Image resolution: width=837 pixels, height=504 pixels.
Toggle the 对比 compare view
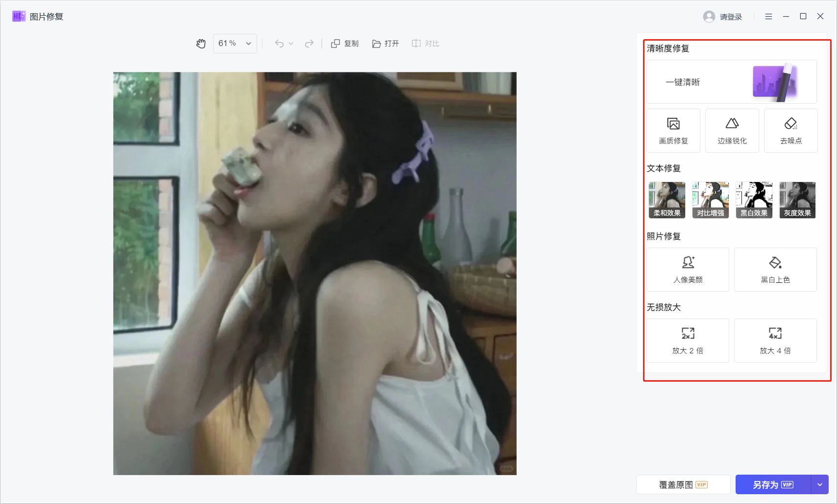425,44
